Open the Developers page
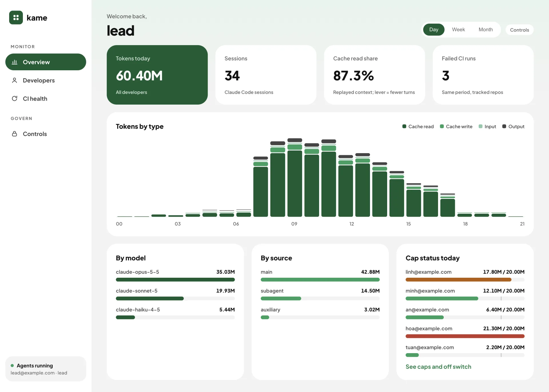This screenshot has width=549, height=392. pos(46,80)
